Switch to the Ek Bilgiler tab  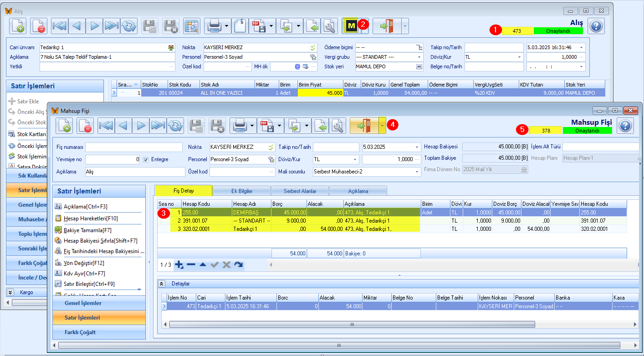[x=242, y=191]
